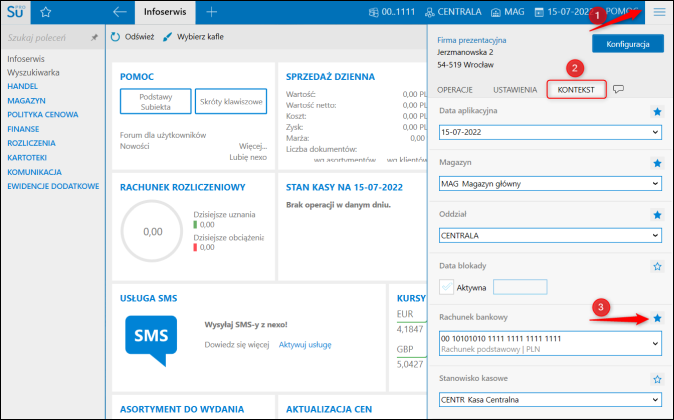Click the Podstawy Subiekta button
Image resolution: width=674 pixels, height=420 pixels.
click(156, 101)
